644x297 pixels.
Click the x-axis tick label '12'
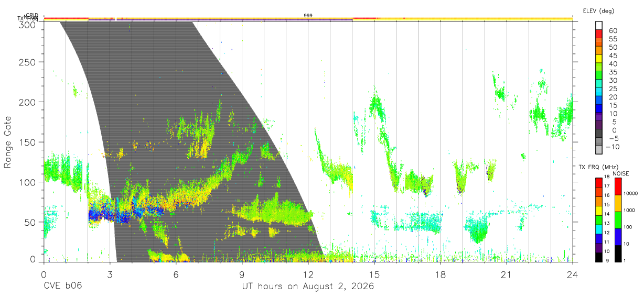(308, 274)
